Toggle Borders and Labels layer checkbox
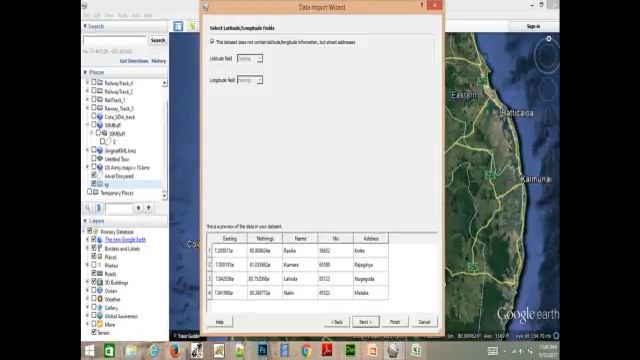 coord(94,248)
